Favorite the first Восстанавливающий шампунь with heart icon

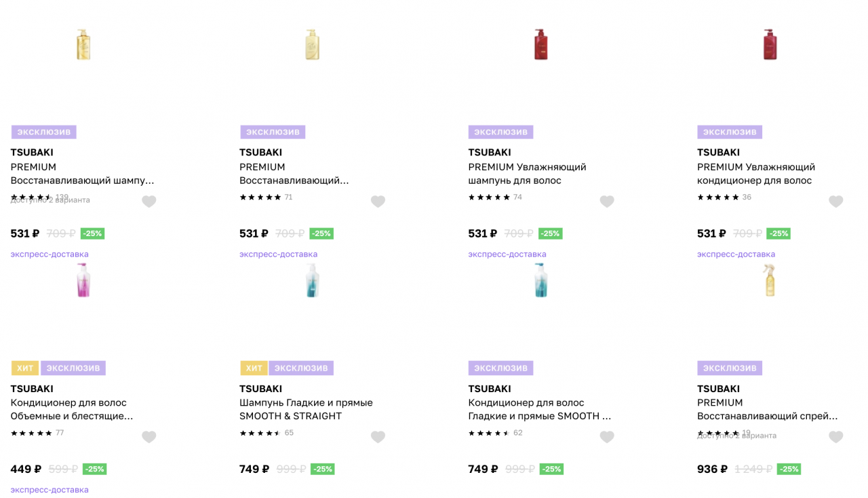[x=149, y=202]
